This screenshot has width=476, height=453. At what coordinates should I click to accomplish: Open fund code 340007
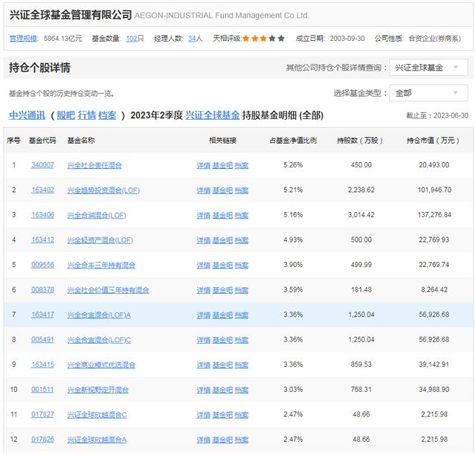click(x=42, y=165)
